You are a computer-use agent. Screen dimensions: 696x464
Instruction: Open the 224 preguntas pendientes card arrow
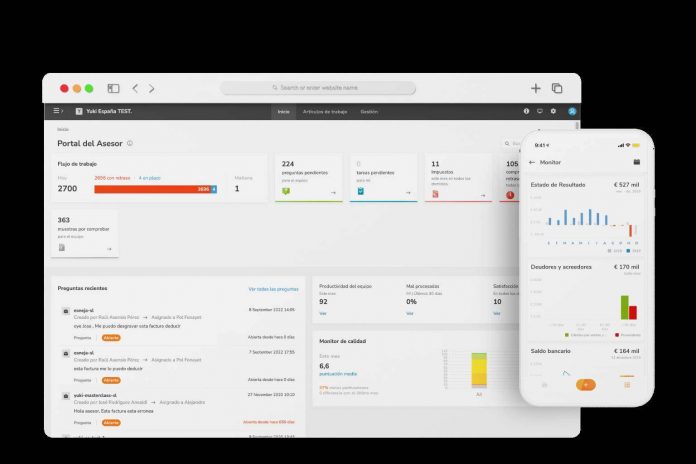333,193
